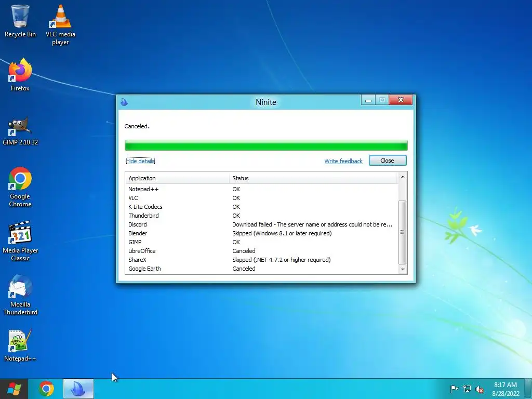
Task: Select the Thunderbird row in details list
Action: [x=261, y=216]
